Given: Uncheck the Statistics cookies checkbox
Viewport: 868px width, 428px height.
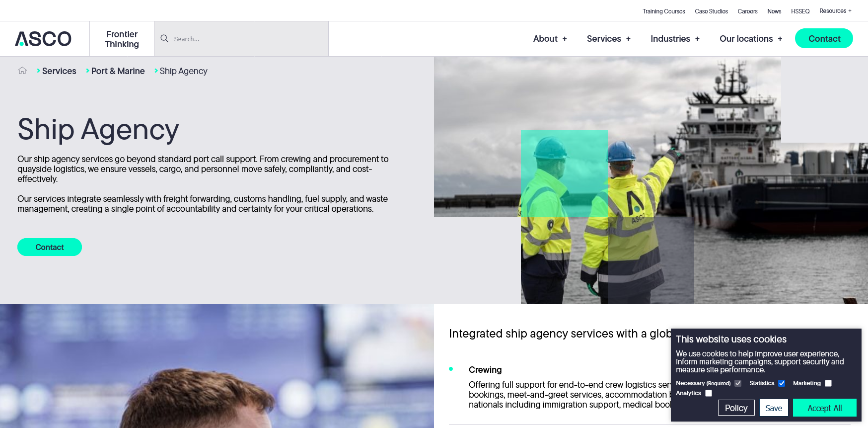Looking at the screenshot, I should [x=782, y=383].
